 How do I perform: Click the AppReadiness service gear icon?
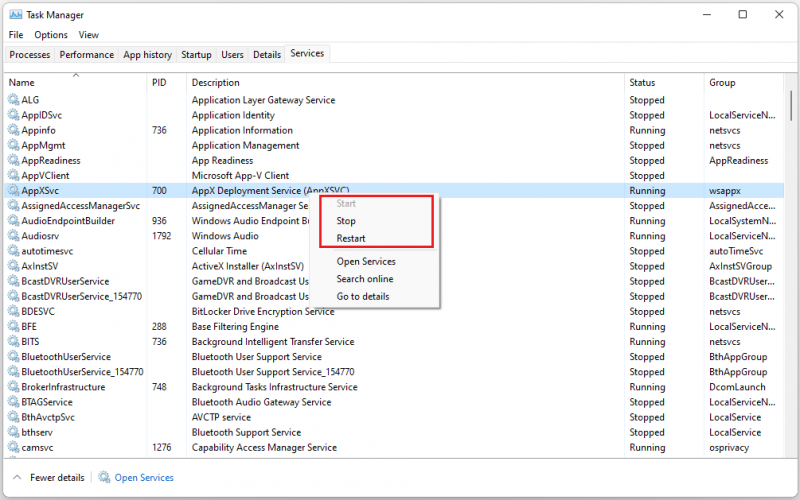(13, 160)
